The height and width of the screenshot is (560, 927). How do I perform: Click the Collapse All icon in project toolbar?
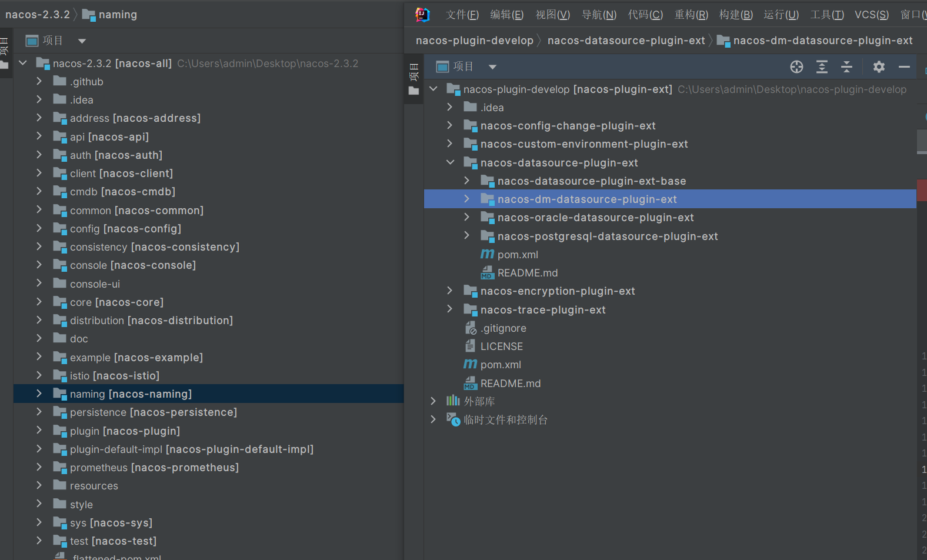point(846,67)
